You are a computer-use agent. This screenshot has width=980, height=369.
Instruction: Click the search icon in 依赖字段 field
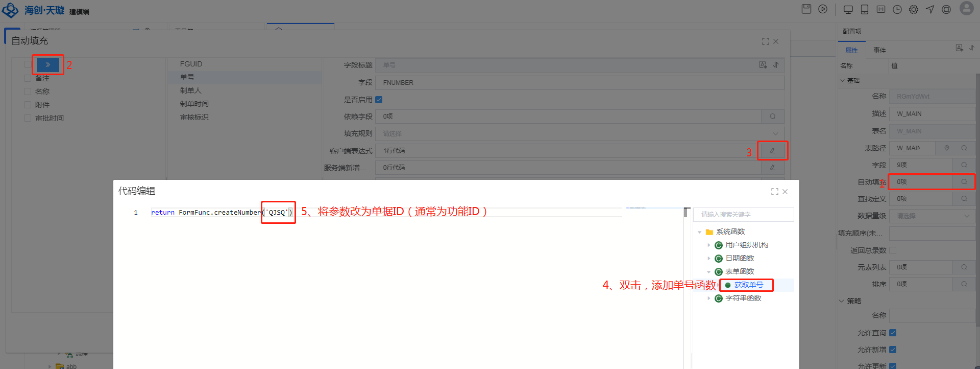(x=772, y=117)
